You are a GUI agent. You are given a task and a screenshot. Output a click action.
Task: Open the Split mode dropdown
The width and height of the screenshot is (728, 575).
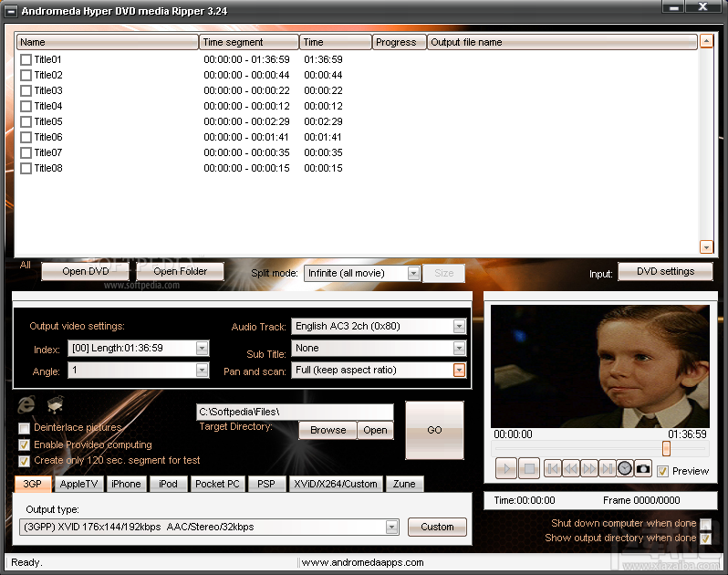[x=413, y=273]
